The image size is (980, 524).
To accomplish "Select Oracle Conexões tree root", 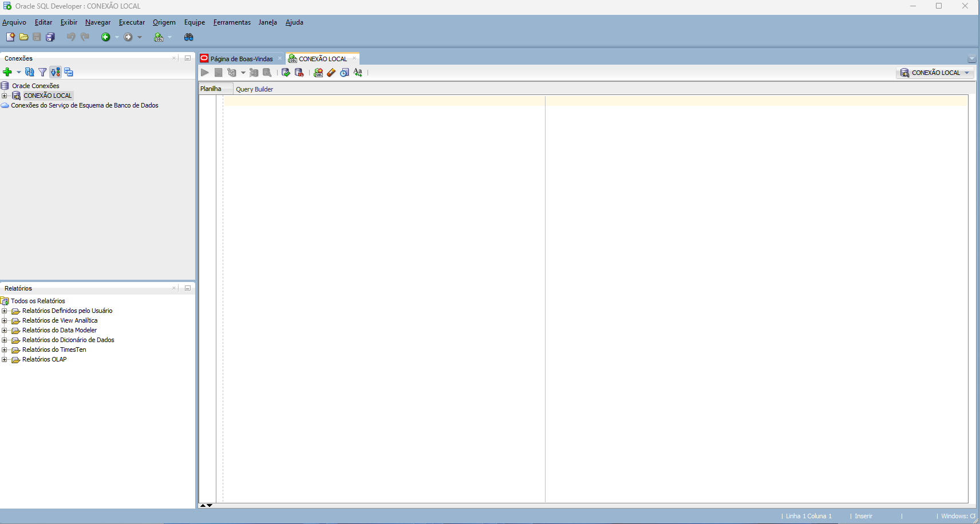I will (x=35, y=86).
